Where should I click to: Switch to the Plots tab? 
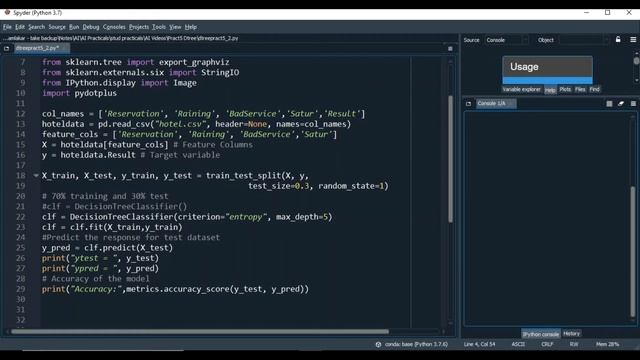[x=565, y=89]
